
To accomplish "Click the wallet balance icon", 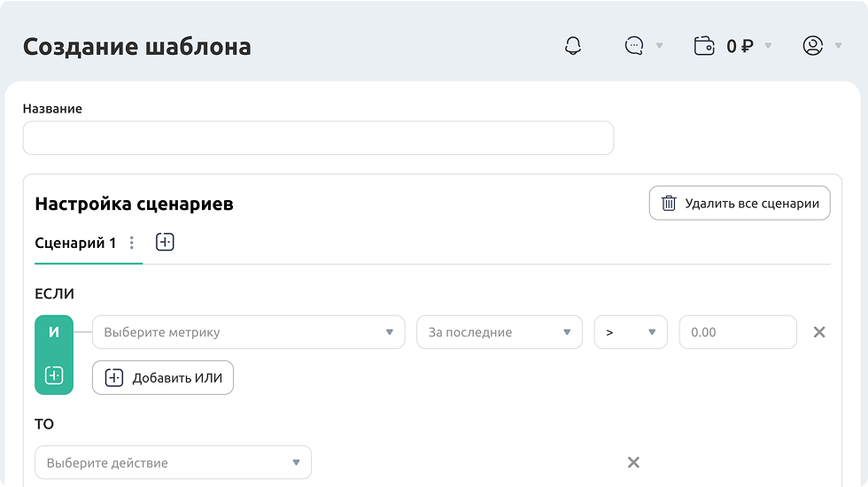I will tap(704, 46).
